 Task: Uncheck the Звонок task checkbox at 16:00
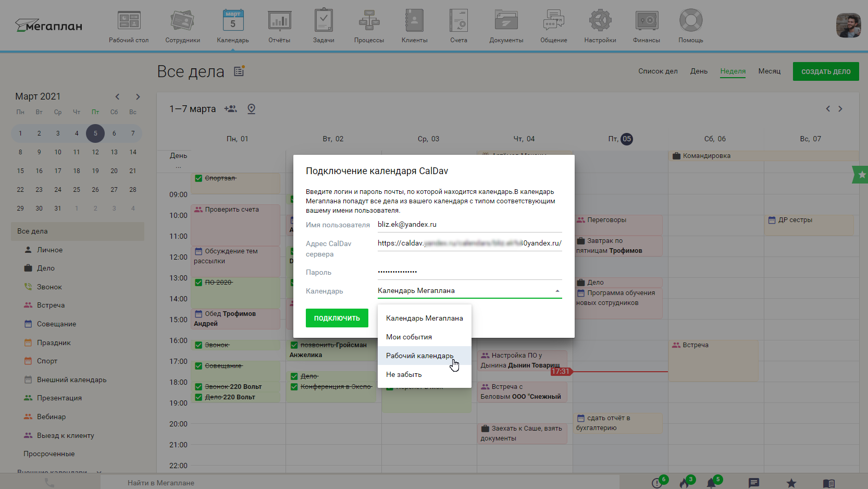coord(199,345)
